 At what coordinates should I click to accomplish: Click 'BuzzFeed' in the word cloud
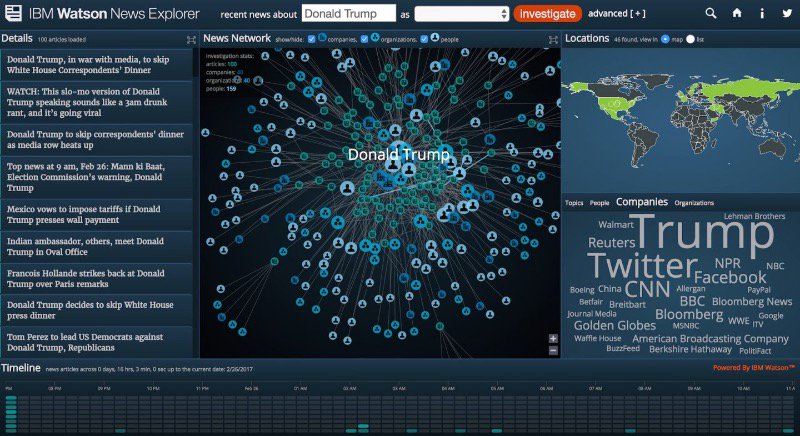pos(623,348)
